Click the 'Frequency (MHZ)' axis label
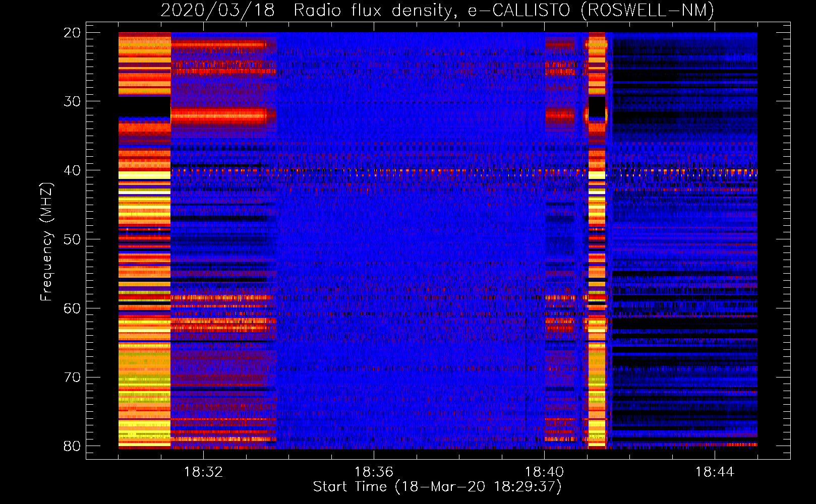 (46, 242)
